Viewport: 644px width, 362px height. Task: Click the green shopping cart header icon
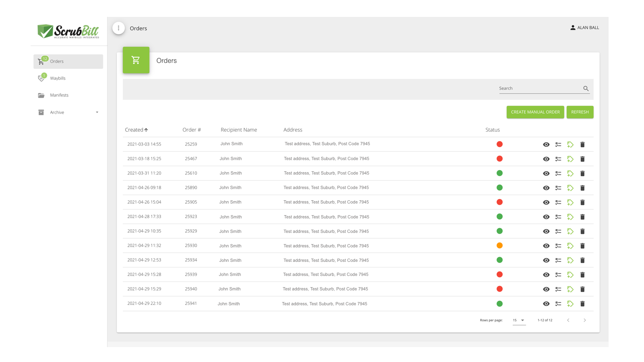pos(136,60)
